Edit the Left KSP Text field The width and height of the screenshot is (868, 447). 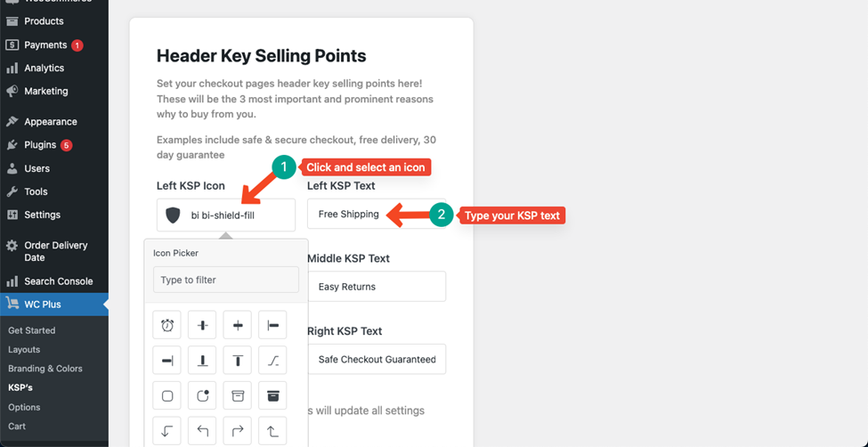coord(377,214)
